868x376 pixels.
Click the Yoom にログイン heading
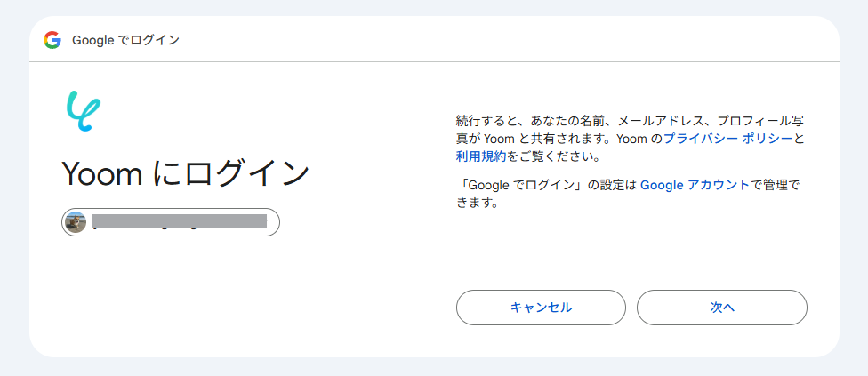[x=185, y=174]
